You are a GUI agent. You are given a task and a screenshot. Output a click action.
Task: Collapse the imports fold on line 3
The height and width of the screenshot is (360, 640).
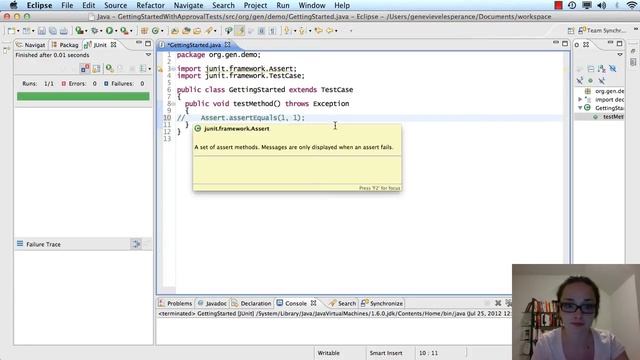[x=173, y=69]
